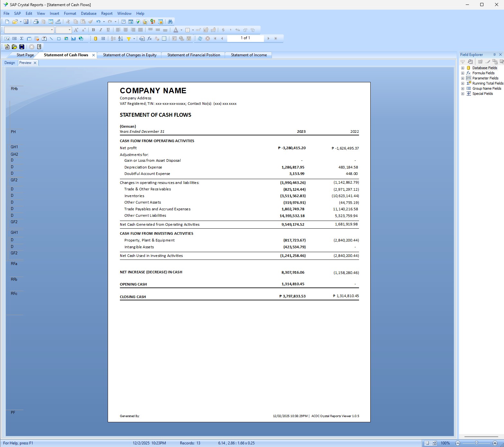This screenshot has height=447, width=504.
Task: Click the Print report icon
Action: coord(36,22)
